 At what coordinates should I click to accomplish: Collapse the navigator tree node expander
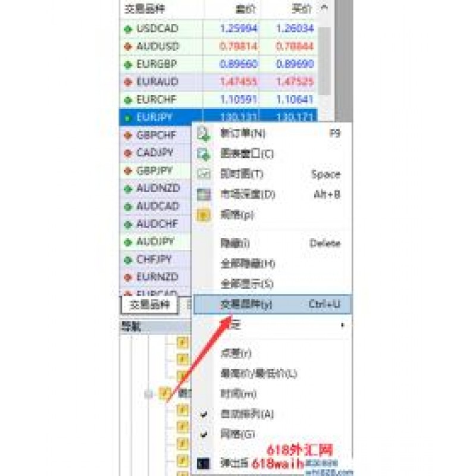[x=149, y=393]
